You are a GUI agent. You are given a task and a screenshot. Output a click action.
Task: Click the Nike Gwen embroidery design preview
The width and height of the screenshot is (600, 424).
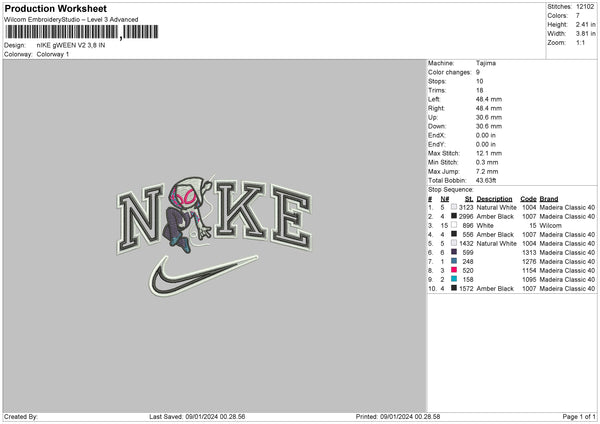(x=214, y=235)
